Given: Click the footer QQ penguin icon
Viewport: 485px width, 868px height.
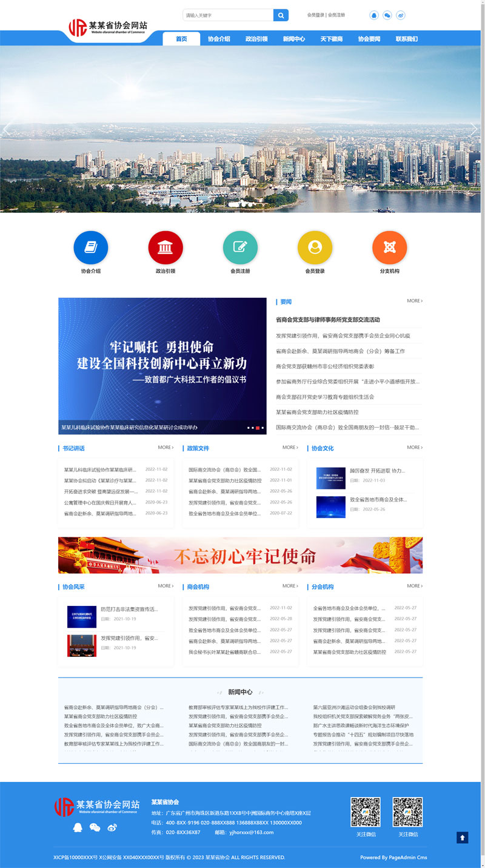Looking at the screenshot, I should pos(78,827).
